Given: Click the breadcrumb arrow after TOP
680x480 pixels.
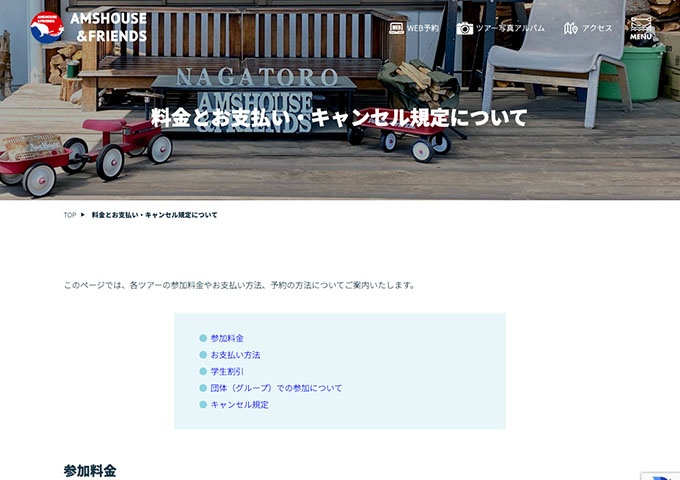Looking at the screenshot, I should (82, 215).
